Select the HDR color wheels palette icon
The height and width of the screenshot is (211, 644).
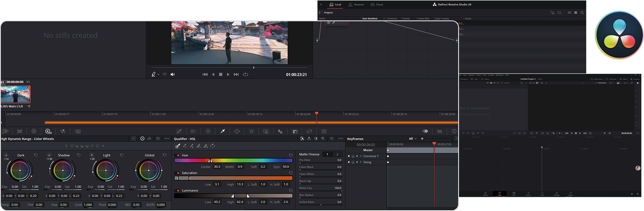[48, 131]
